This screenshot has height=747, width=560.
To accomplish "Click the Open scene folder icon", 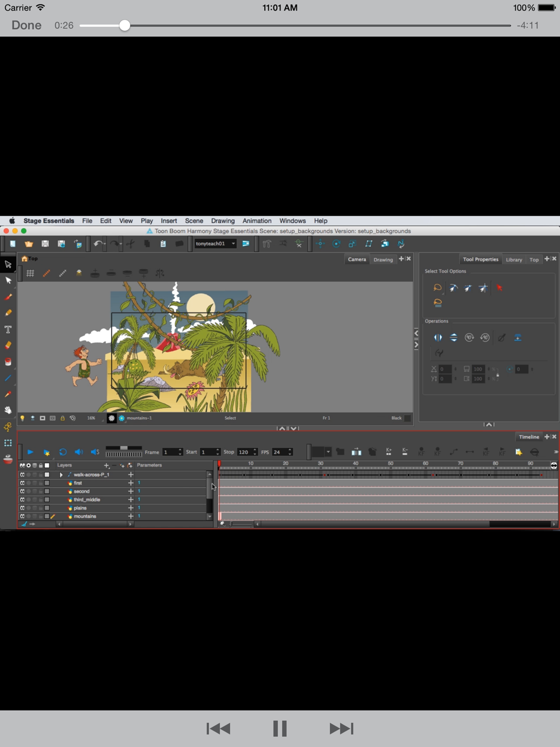I will click(29, 244).
